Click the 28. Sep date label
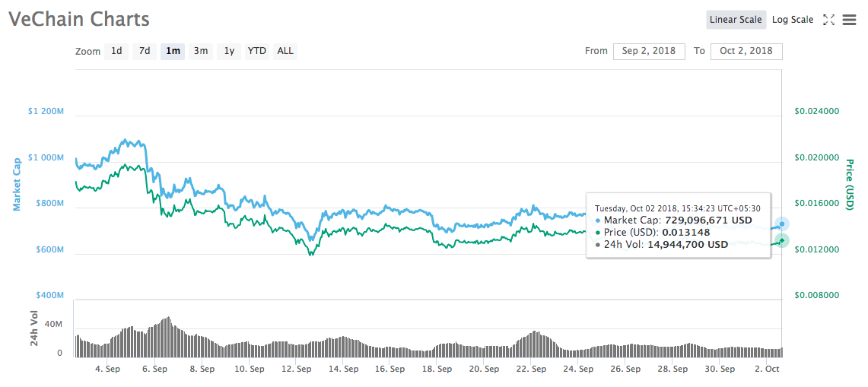This screenshot has height=387, width=868. (672, 368)
